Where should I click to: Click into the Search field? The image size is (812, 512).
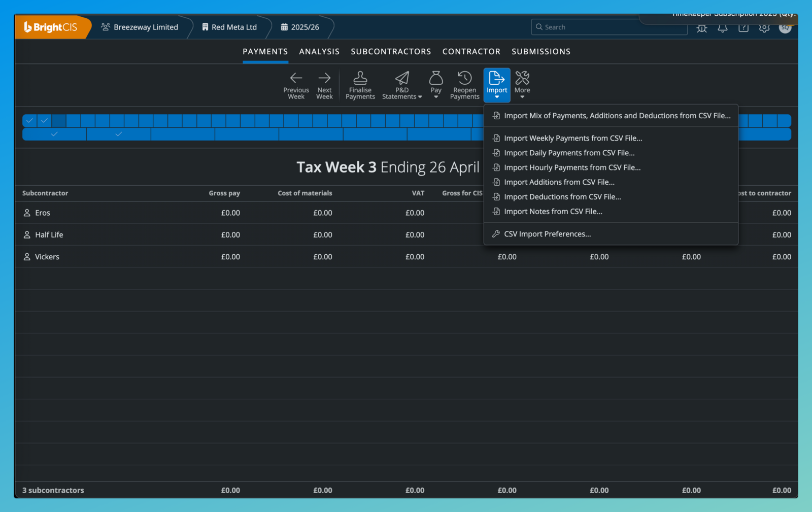609,27
